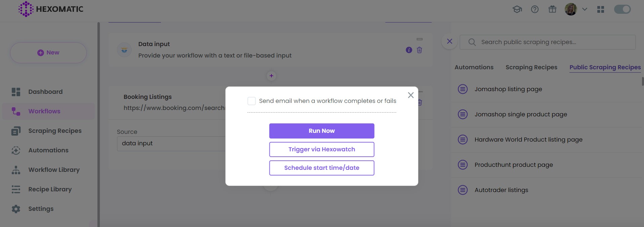Click the Run Now button
Image resolution: width=644 pixels, height=227 pixels.
(321, 131)
